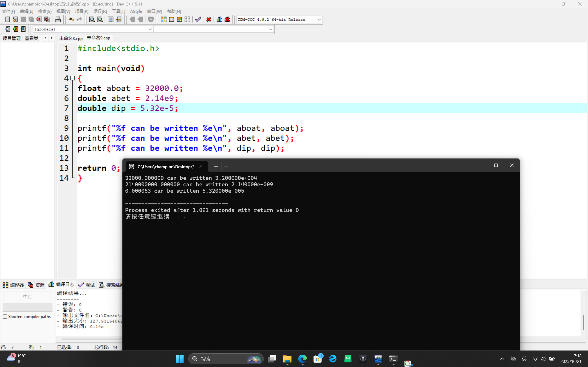Open the TDM-GCC compiler set dropdown
This screenshot has width=588, height=367.
(319, 20)
